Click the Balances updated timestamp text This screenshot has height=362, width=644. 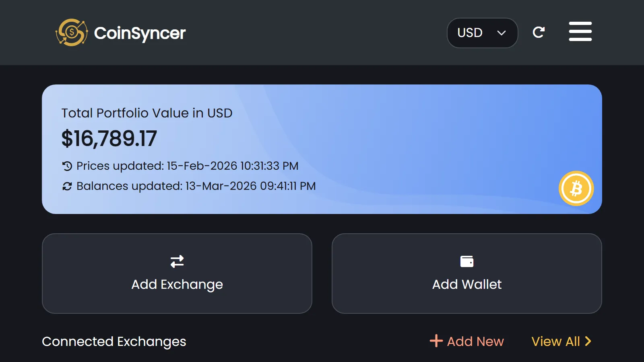point(196,186)
